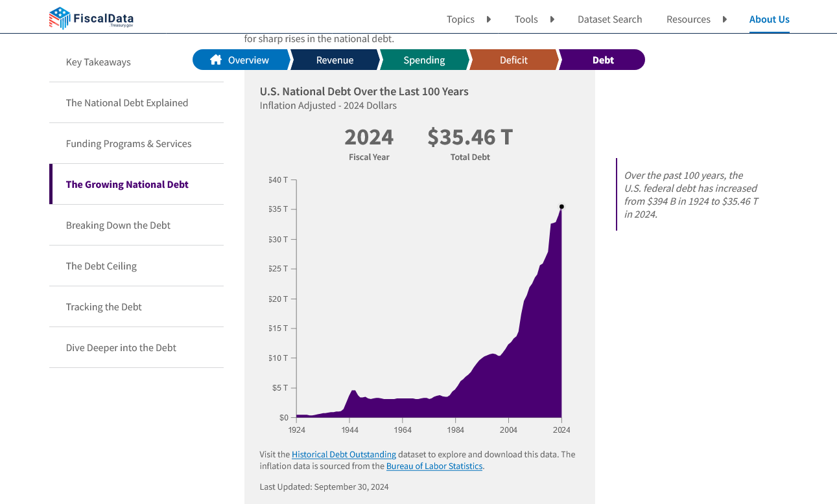Screen dimensions: 837x504
Task: Go to the About Us page
Action: (769, 19)
